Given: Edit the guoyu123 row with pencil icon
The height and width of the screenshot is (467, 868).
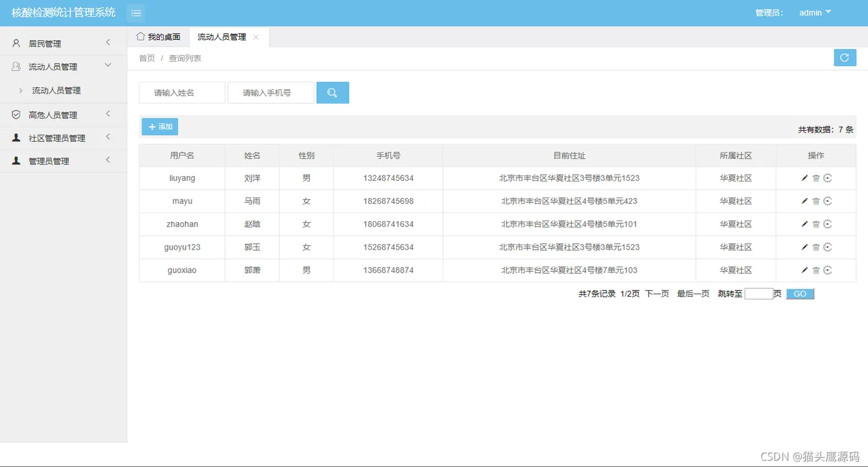Looking at the screenshot, I should tap(805, 247).
